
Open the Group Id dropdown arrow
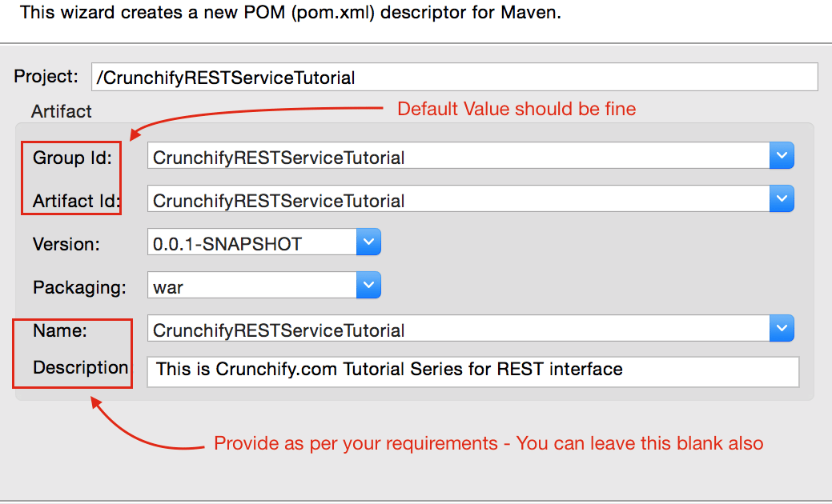782,156
